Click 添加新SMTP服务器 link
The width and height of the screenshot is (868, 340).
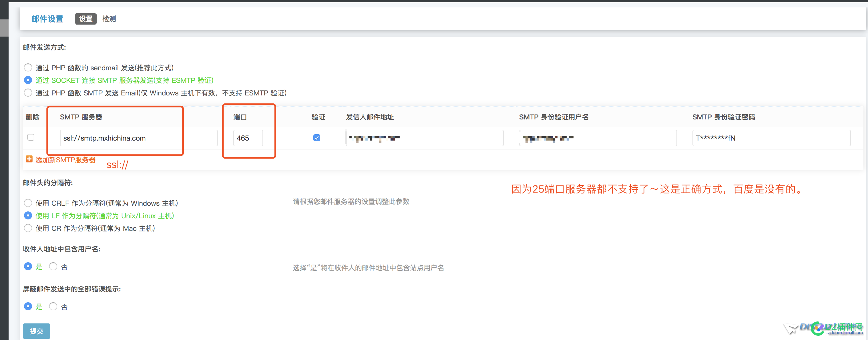65,159
